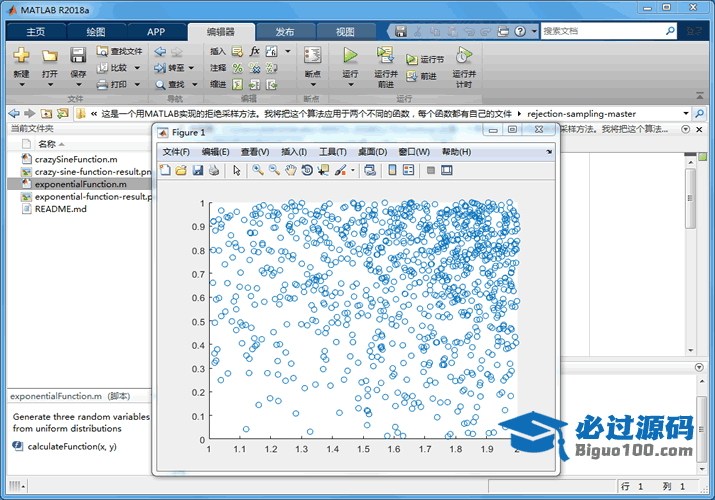Click 运行并前进 (Run and Advance) icon

(x=385, y=55)
